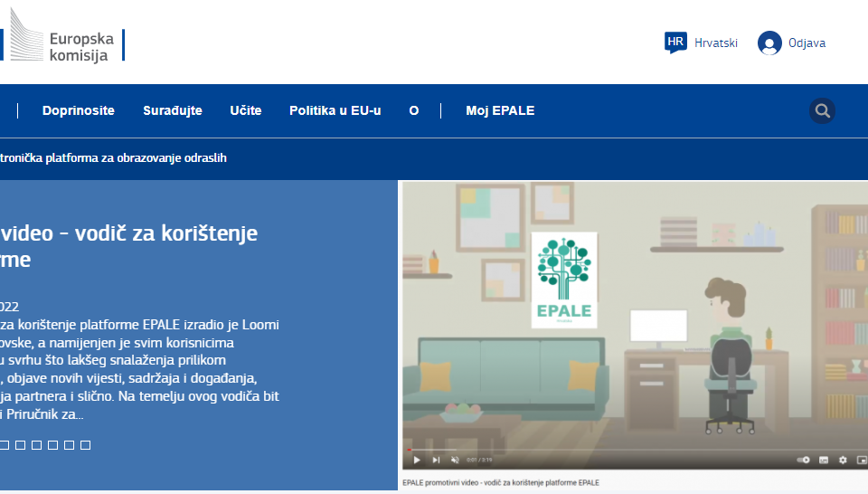The width and height of the screenshot is (868, 494).
Task: Switch video to miniplayer mode
Action: click(862, 460)
